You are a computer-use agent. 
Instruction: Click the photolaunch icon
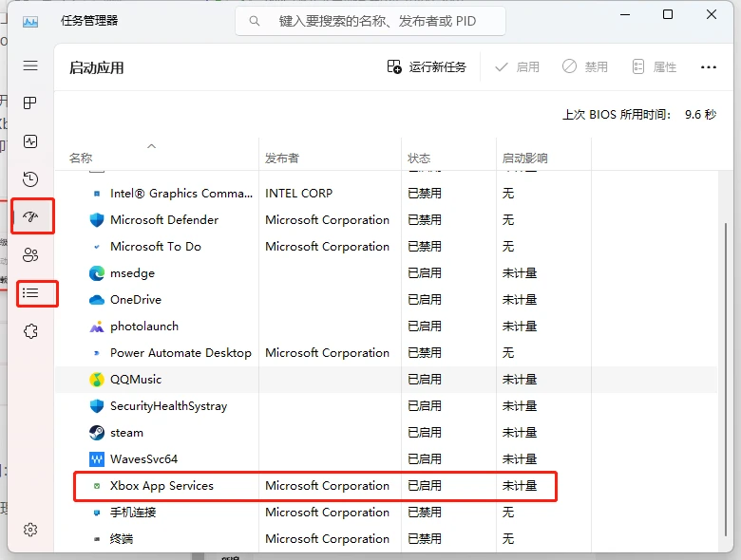point(96,327)
